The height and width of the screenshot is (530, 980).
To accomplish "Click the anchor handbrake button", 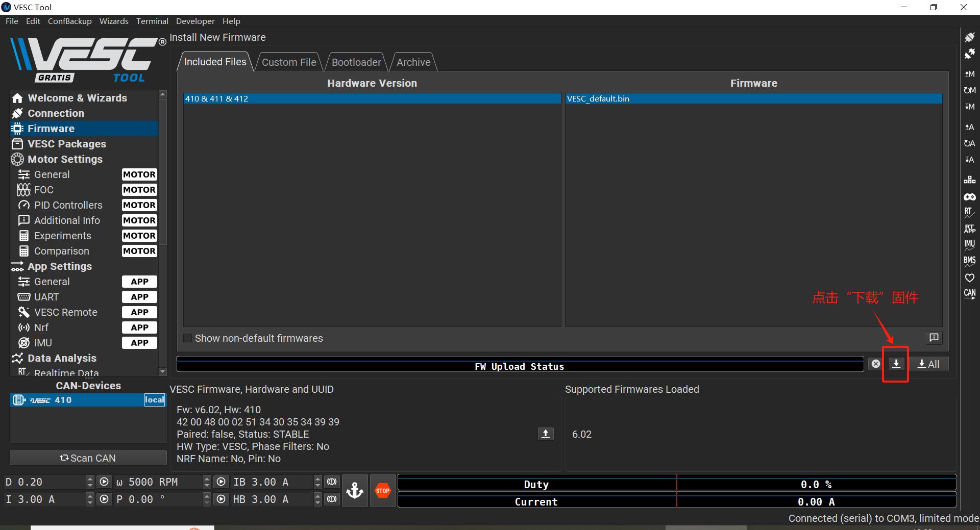I will coord(355,491).
